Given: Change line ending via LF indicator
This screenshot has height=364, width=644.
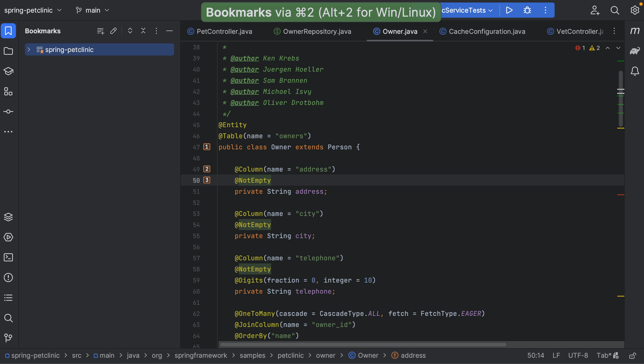Looking at the screenshot, I should (556, 355).
